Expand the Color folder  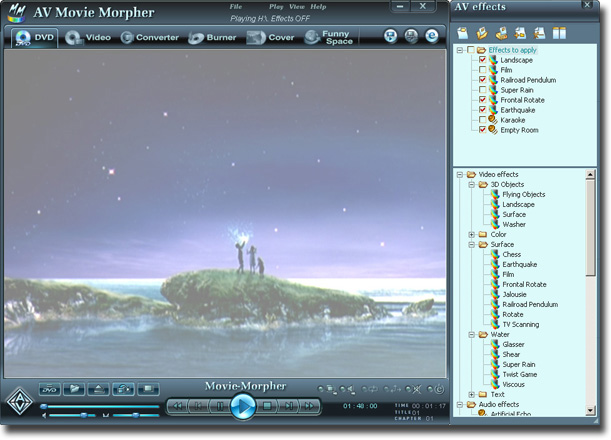coord(471,234)
